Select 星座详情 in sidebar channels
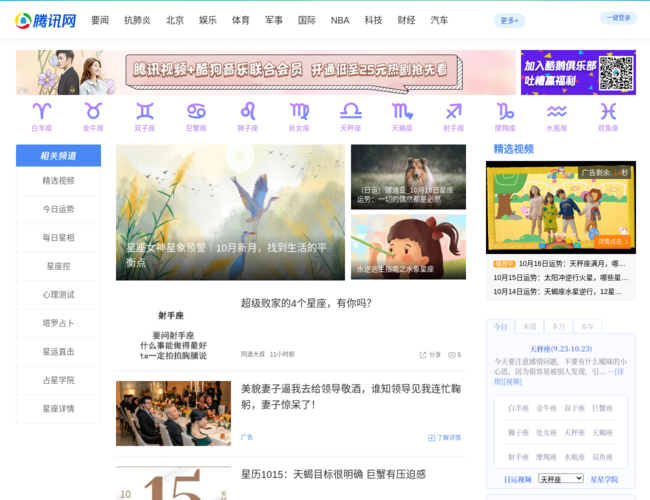Image resolution: width=650 pixels, height=500 pixels. [58, 409]
